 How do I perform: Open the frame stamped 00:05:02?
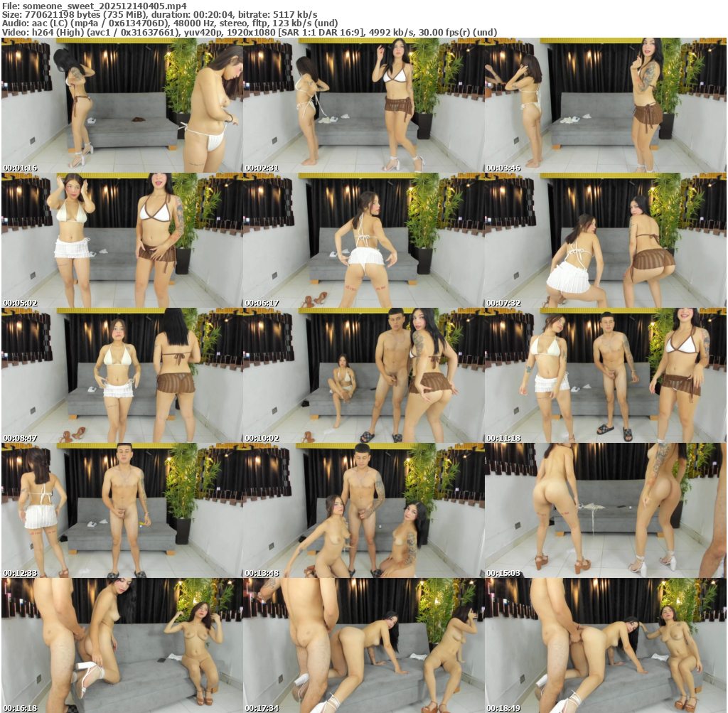122,240
